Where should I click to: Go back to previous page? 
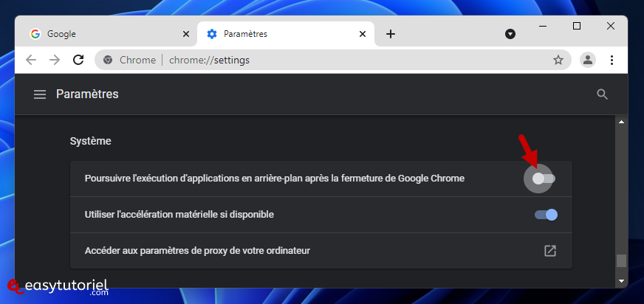pos(31,61)
